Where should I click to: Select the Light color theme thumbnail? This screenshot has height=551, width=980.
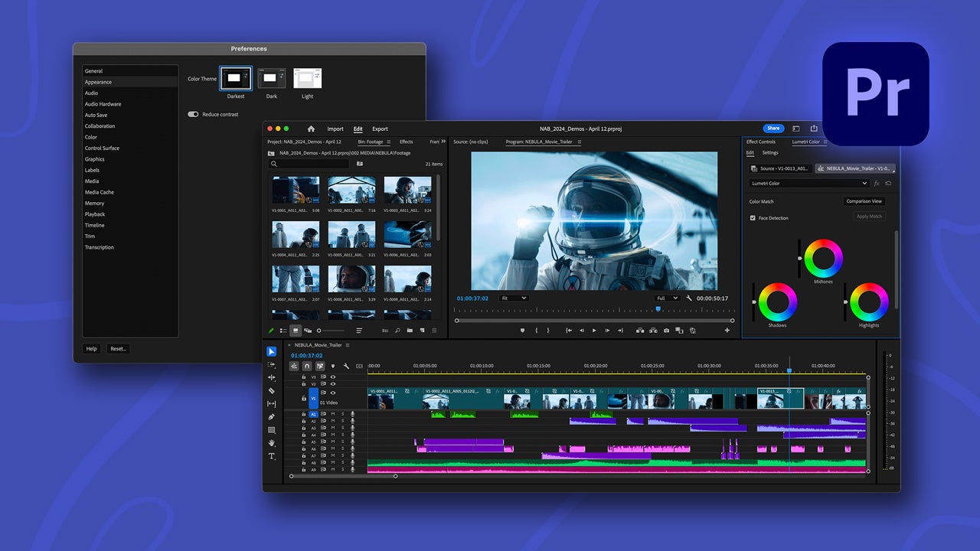coord(307,78)
